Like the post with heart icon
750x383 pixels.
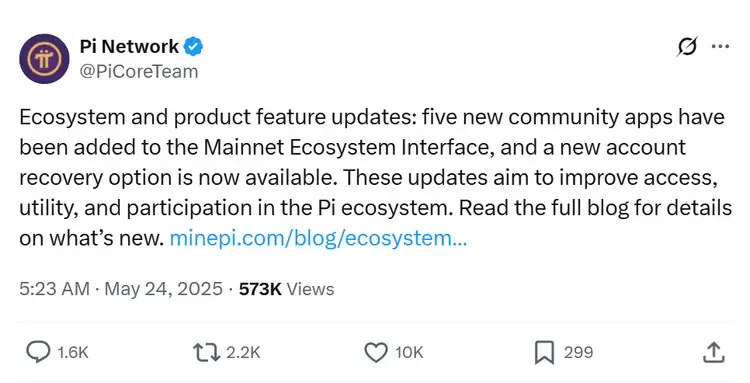tap(376, 352)
